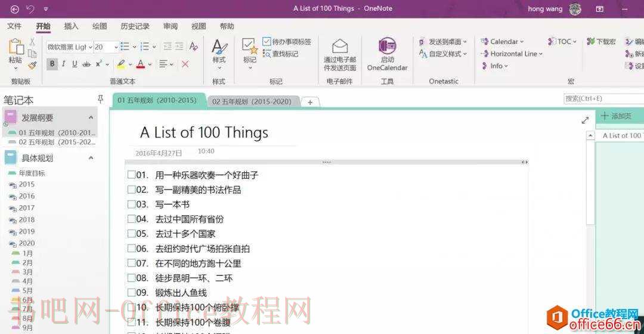
Task: Check item 05 visit ten countries
Action: click(131, 233)
